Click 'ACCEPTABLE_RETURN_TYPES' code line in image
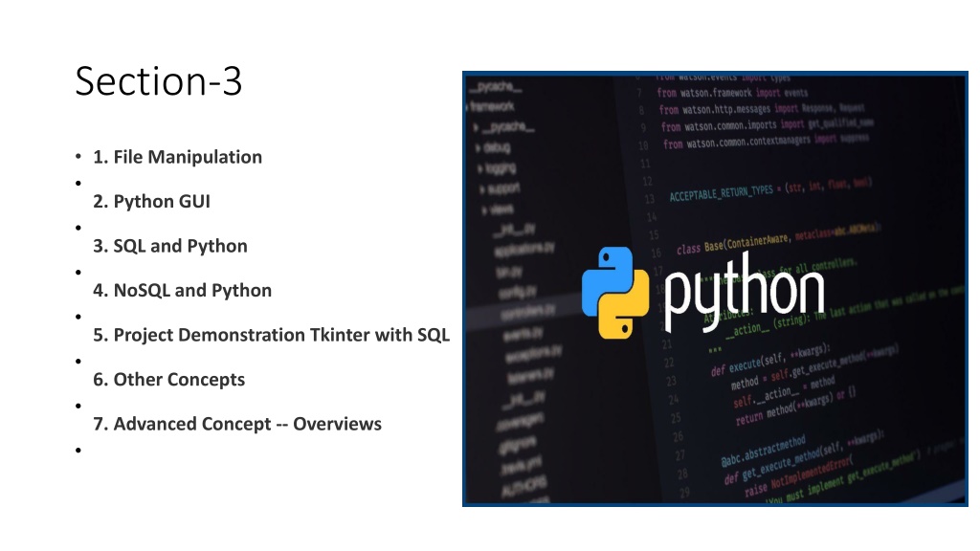The image size is (980, 551). (x=770, y=189)
